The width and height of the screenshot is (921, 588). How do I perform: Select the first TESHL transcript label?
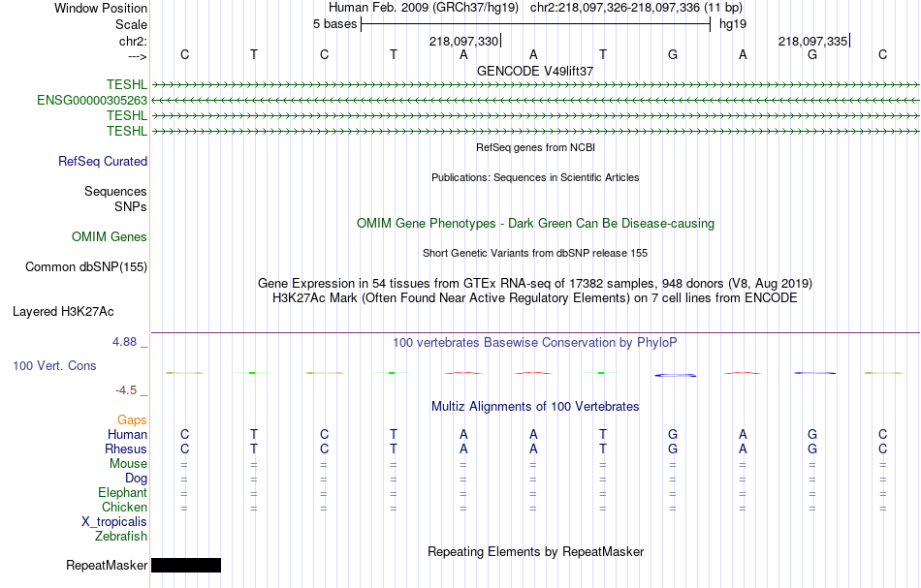point(127,84)
